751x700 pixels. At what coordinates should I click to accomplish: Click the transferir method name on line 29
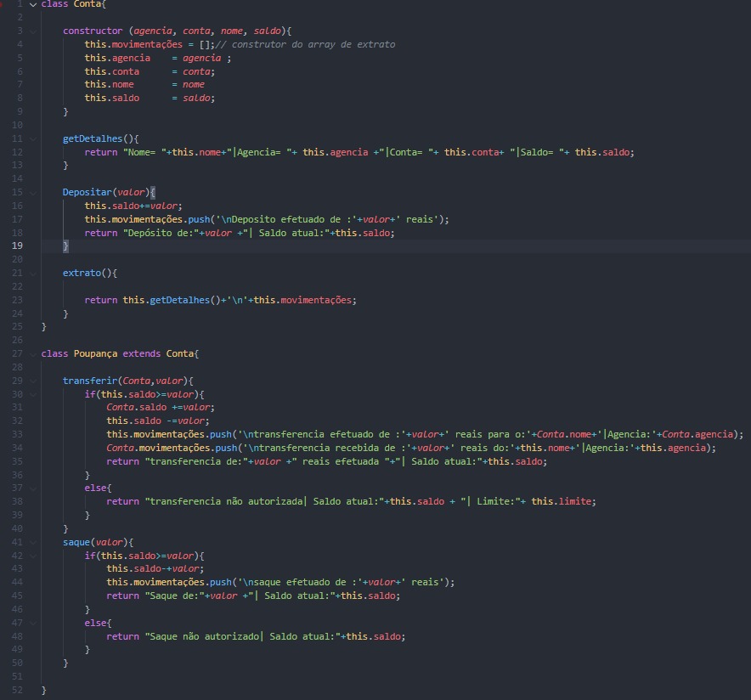coord(88,381)
